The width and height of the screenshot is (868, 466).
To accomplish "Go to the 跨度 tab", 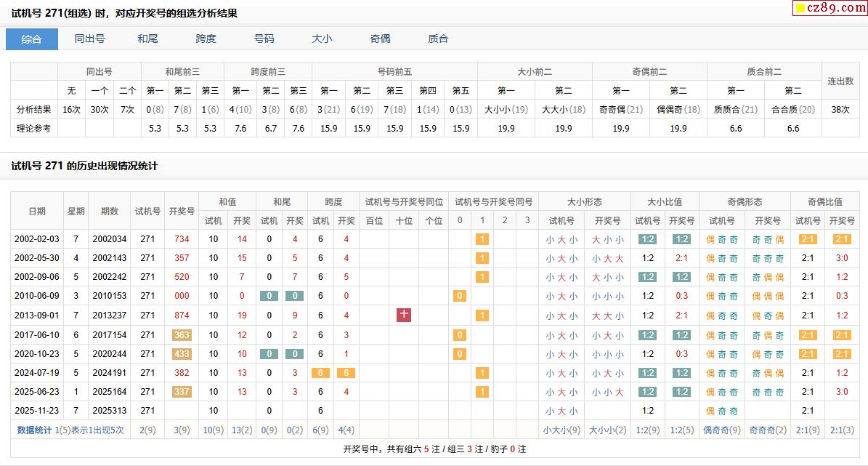I will click(206, 39).
